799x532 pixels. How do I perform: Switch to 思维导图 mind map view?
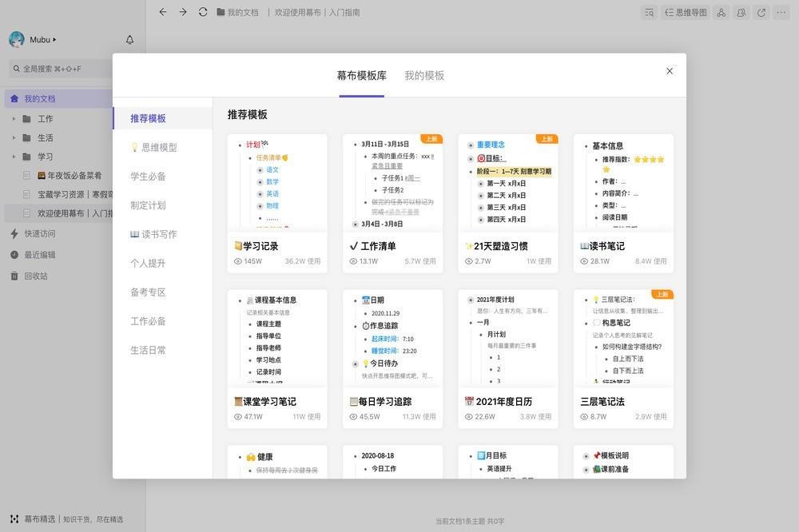(686, 13)
